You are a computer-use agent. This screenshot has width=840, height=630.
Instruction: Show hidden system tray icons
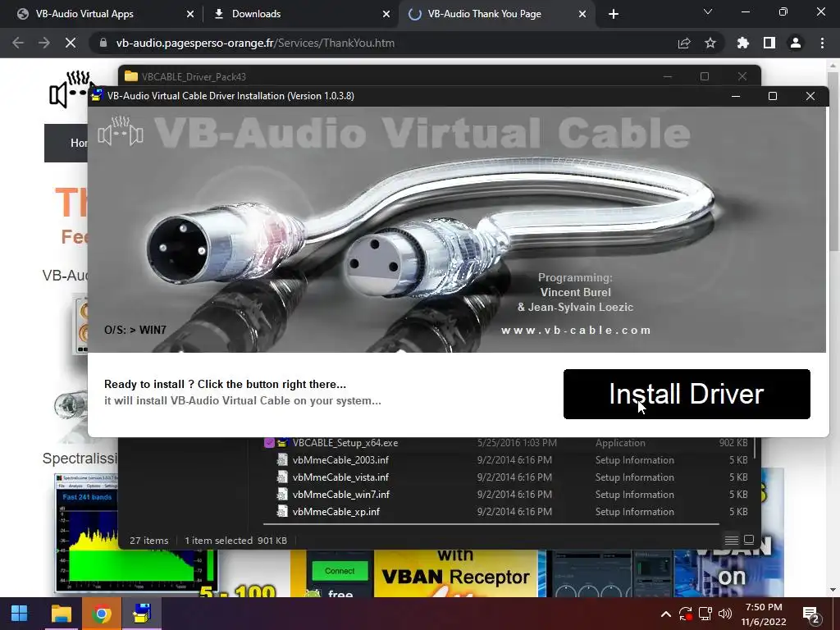pyautogui.click(x=666, y=614)
